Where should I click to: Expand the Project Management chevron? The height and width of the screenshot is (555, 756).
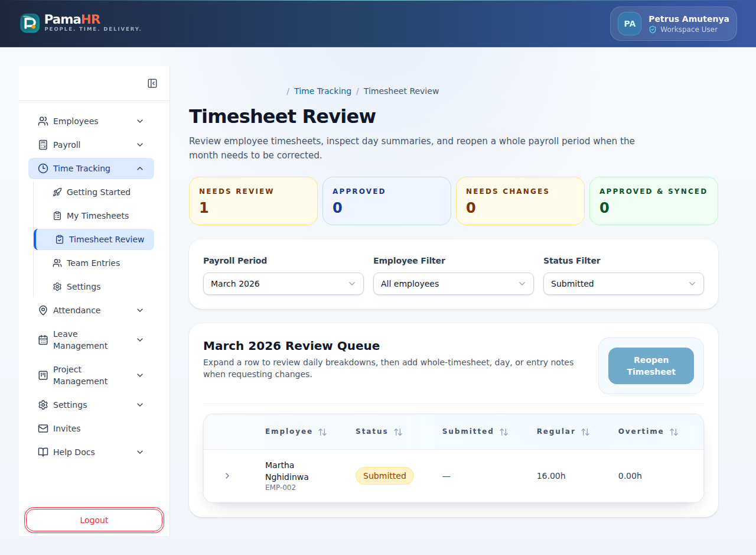(140, 375)
